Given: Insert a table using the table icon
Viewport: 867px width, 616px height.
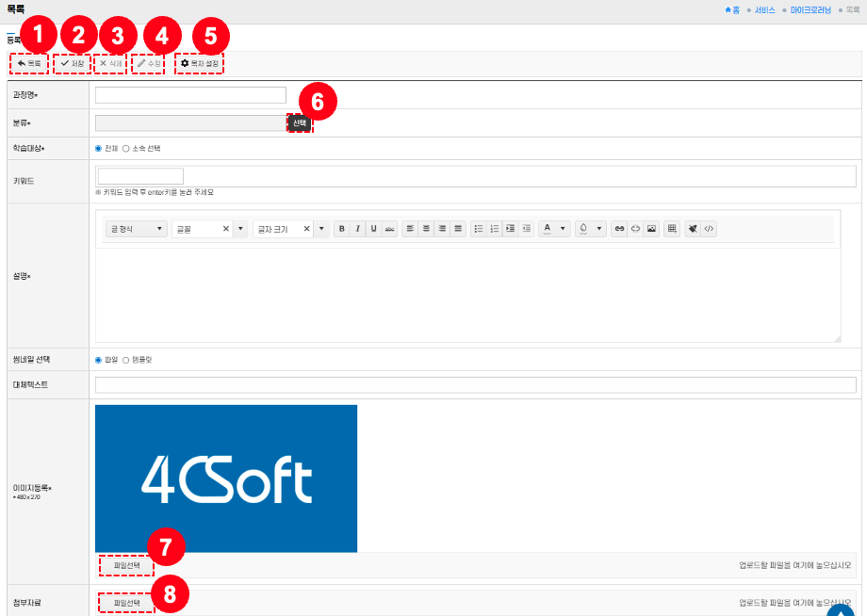Looking at the screenshot, I should tap(672, 229).
